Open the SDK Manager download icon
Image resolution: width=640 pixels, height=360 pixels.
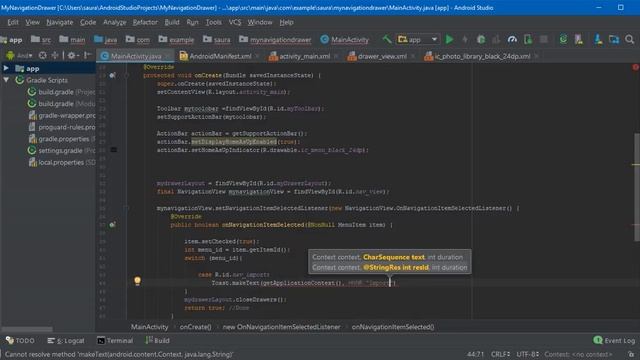598,39
